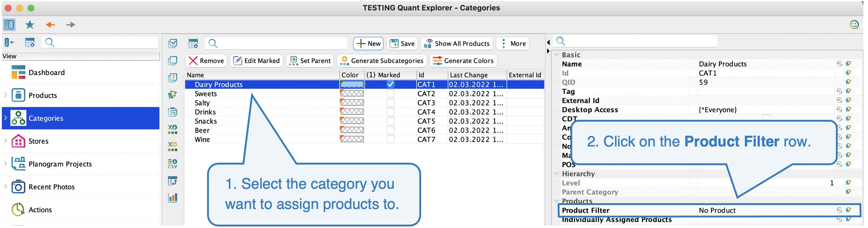Image resolution: width=868 pixels, height=228 pixels.
Task: Mark the Snacks category checkbox
Action: point(391,121)
